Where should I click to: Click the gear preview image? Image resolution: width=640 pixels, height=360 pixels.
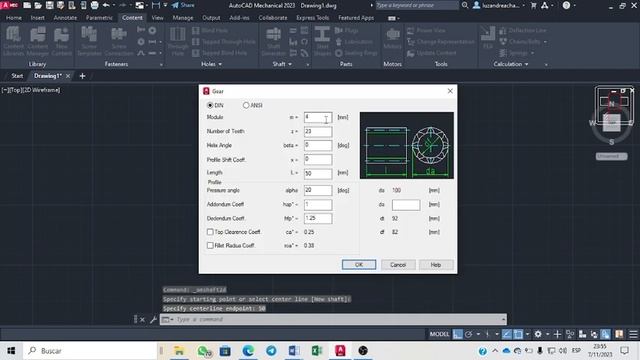click(x=407, y=145)
